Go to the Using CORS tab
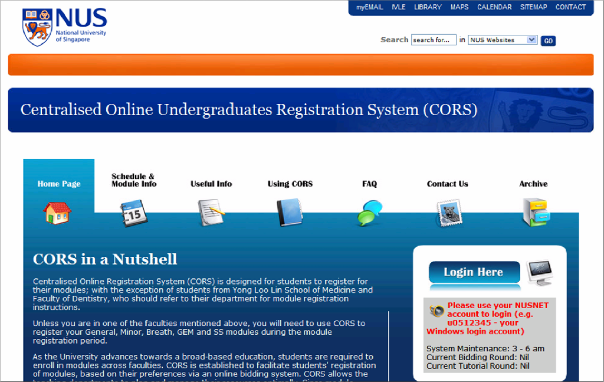The image size is (604, 382). tap(290, 184)
